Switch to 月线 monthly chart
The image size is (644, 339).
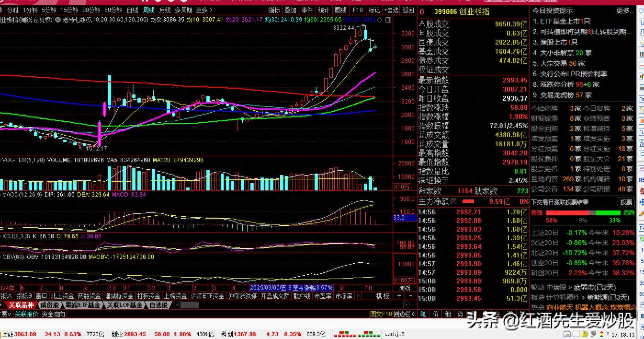point(165,10)
